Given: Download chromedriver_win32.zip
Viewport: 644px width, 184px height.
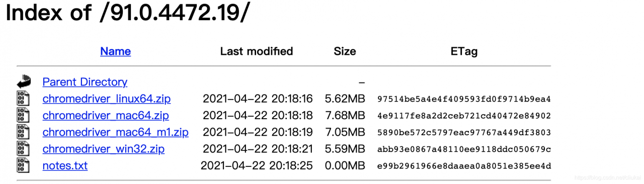Looking at the screenshot, I should 104,149.
